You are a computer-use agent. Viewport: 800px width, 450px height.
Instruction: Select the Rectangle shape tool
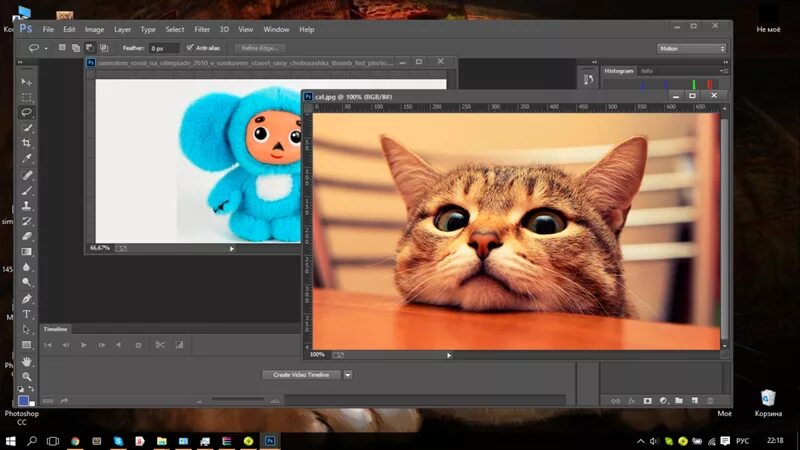pos(27,345)
